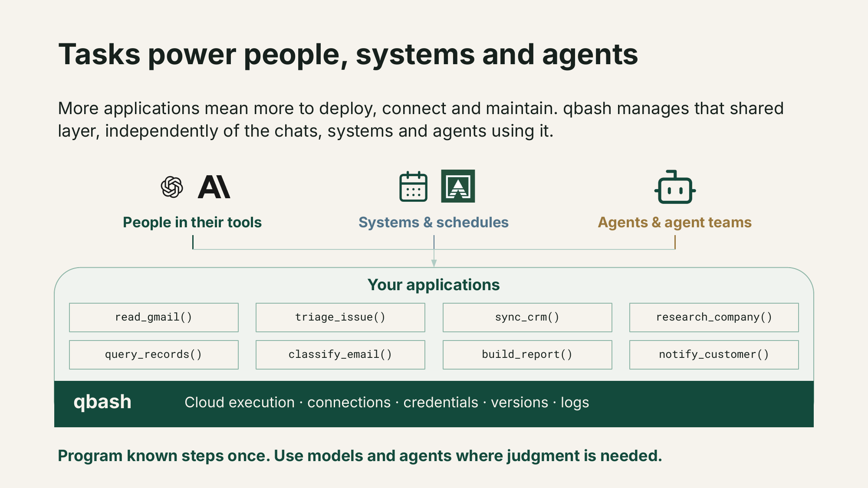Select the notify_customer() application box

[x=714, y=355]
